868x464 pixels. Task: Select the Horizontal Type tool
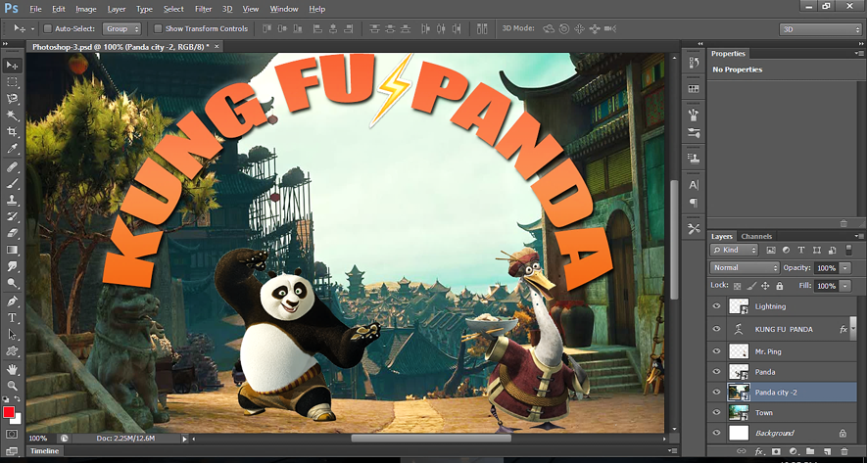[12, 318]
